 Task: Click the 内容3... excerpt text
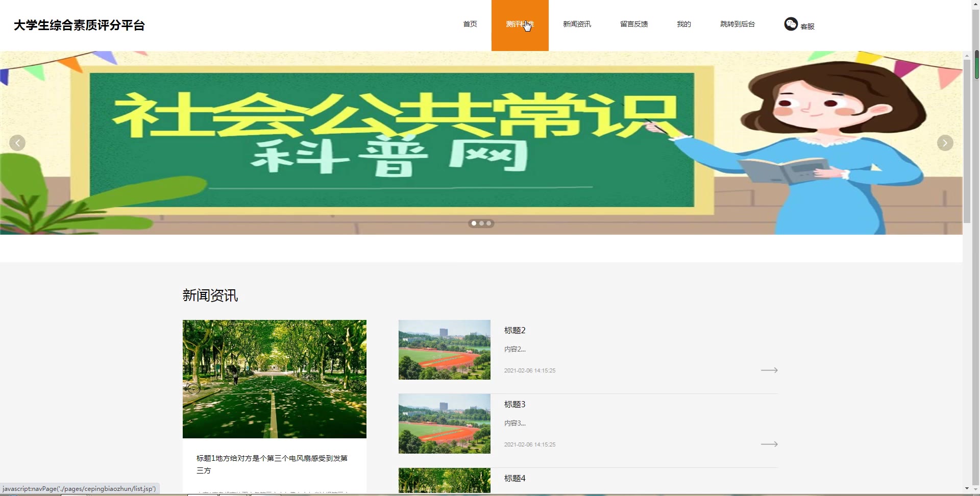click(514, 423)
